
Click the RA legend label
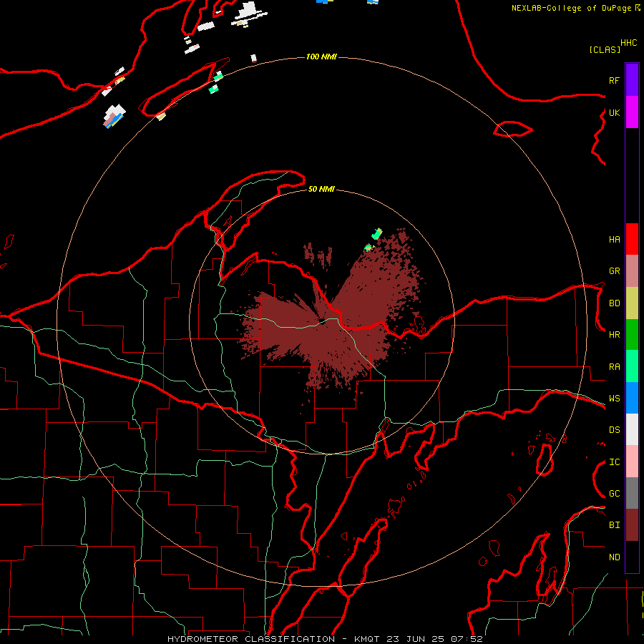coord(614,367)
